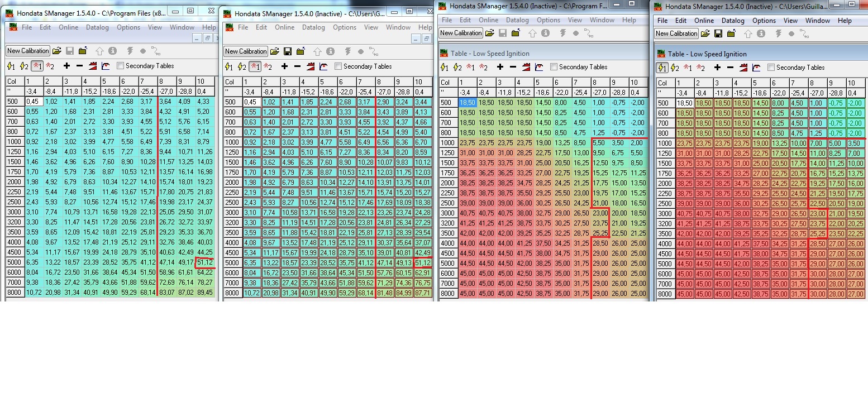Click the 500 row header in leftmost window
The height and width of the screenshot is (412, 868).
15,102
